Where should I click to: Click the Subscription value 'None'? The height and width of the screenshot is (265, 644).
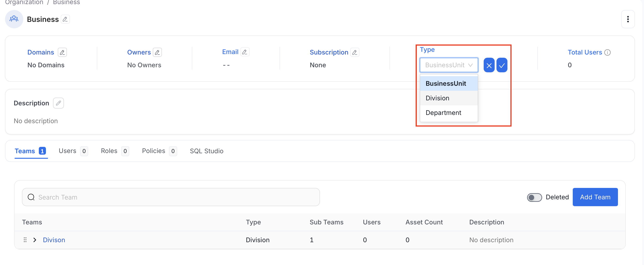318,65
